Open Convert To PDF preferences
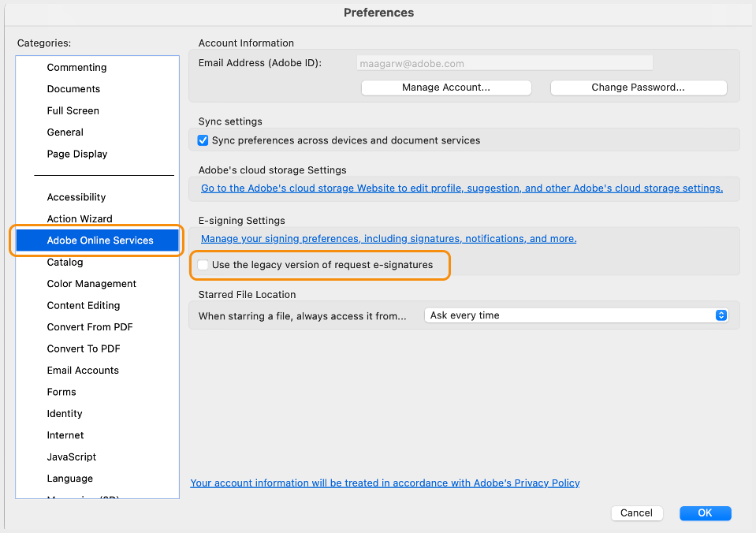The height and width of the screenshot is (533, 756). point(84,348)
